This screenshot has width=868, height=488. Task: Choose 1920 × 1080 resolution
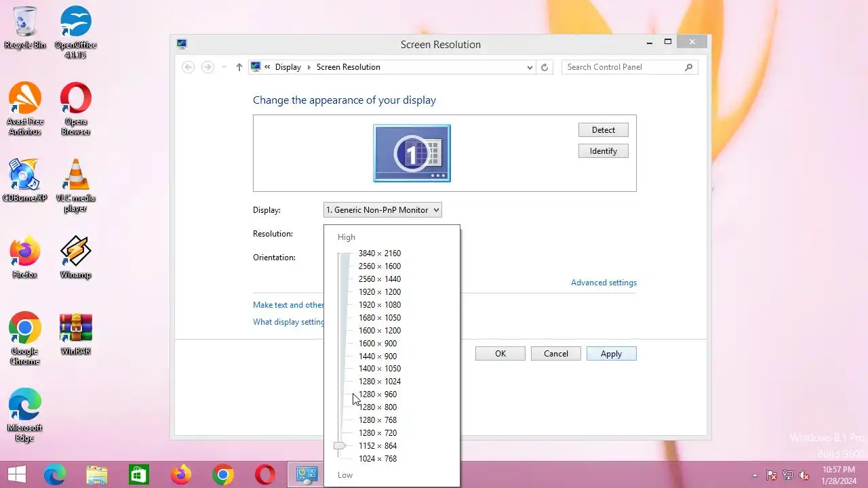pyautogui.click(x=380, y=305)
